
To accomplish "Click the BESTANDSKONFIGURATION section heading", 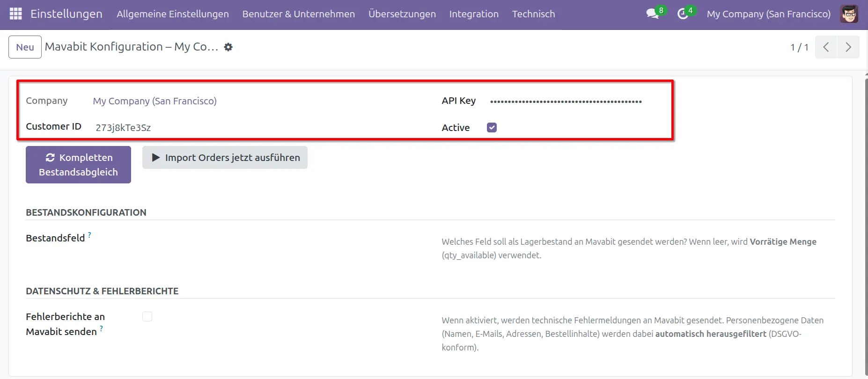I will pyautogui.click(x=86, y=212).
